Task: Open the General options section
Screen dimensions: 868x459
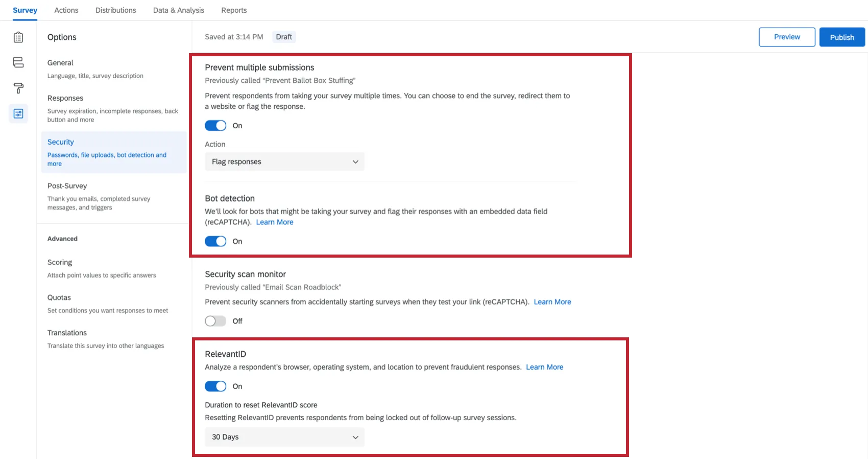Action: coord(113,69)
